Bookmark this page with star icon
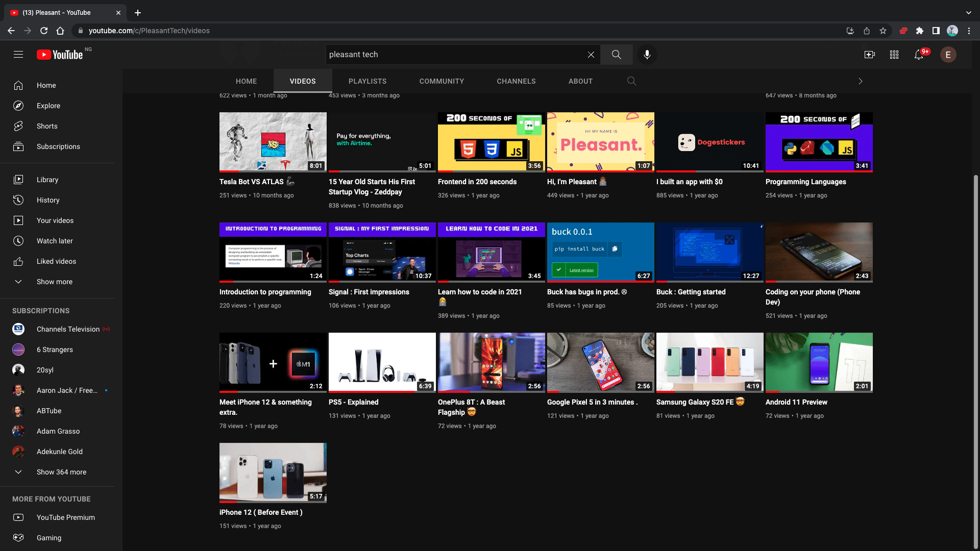Viewport: 980px width, 551px height. pos(883,31)
